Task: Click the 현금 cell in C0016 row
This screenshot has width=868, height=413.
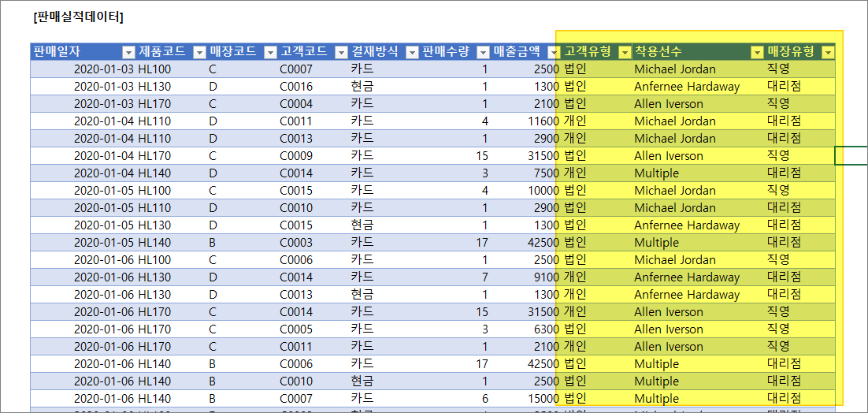Action: [x=384, y=87]
